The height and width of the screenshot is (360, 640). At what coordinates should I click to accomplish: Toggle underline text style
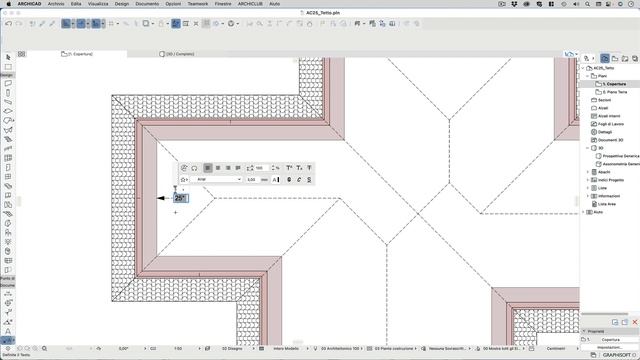(x=309, y=180)
